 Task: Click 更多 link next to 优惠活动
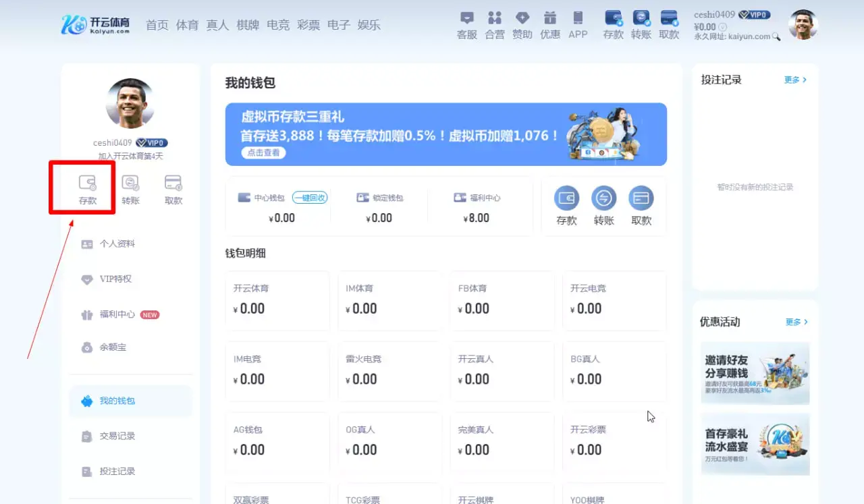(796, 322)
